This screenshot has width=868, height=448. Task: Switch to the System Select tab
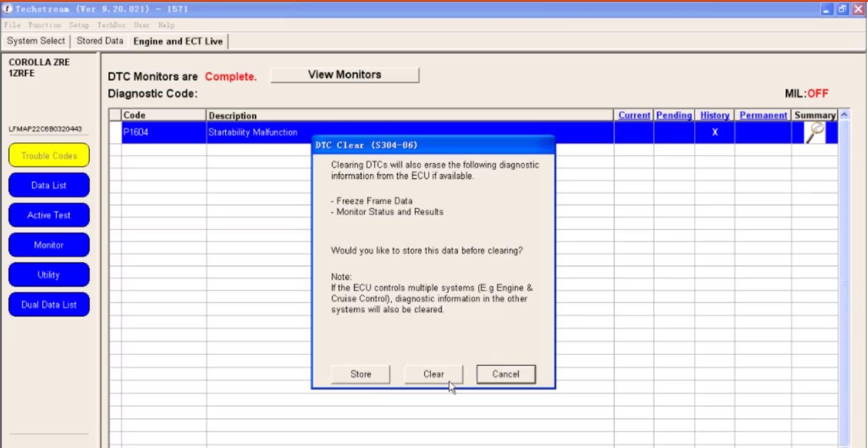pos(36,41)
